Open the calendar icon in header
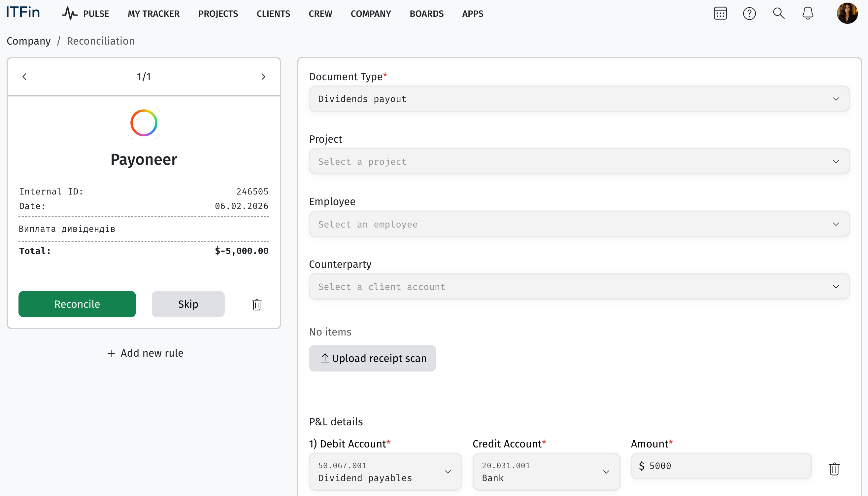 click(x=720, y=14)
